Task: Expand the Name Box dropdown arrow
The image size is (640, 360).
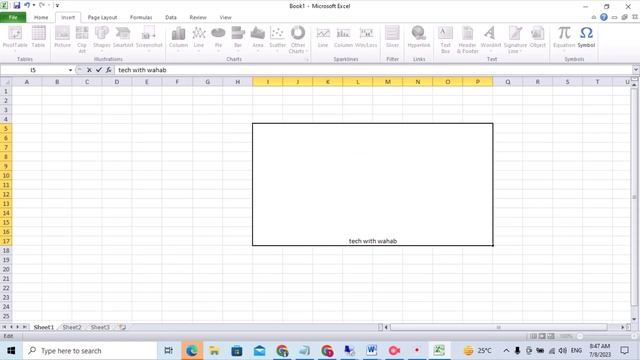Action: tap(70, 70)
